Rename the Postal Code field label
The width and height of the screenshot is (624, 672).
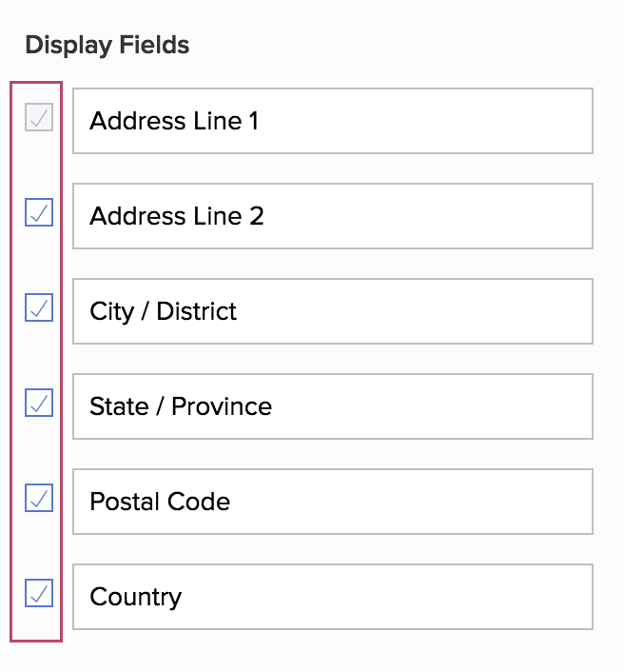(333, 502)
